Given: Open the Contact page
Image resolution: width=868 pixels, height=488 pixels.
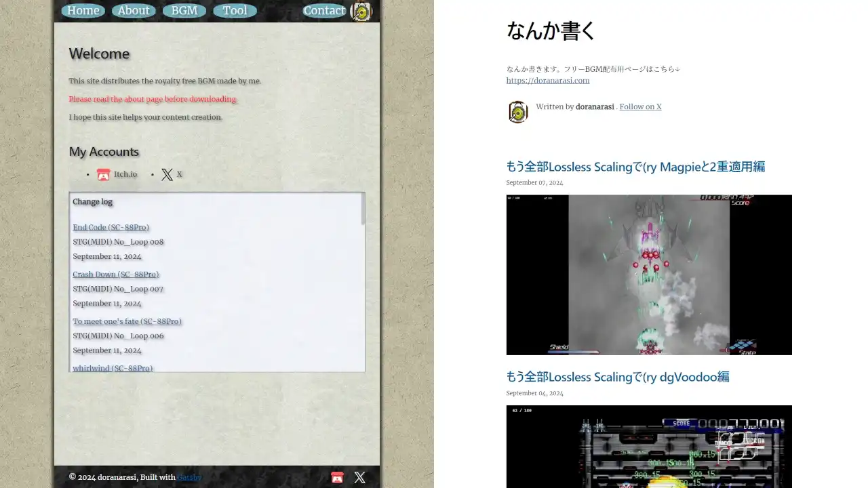Looking at the screenshot, I should tap(324, 11).
